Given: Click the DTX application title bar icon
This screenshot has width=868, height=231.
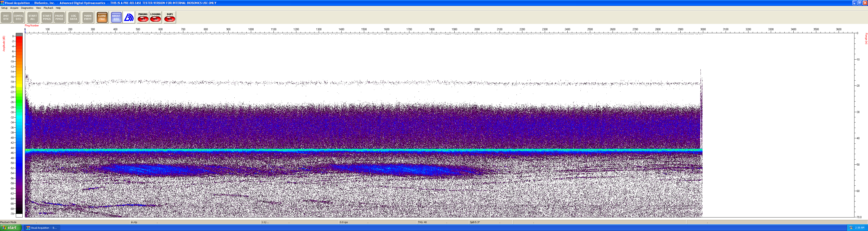Looking at the screenshot, I should pyautogui.click(x=2, y=3).
